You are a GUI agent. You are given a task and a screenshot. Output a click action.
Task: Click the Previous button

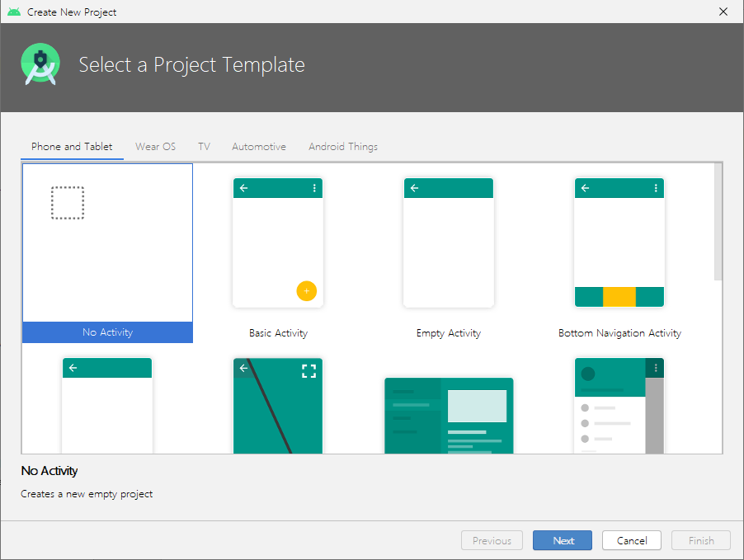(x=492, y=540)
